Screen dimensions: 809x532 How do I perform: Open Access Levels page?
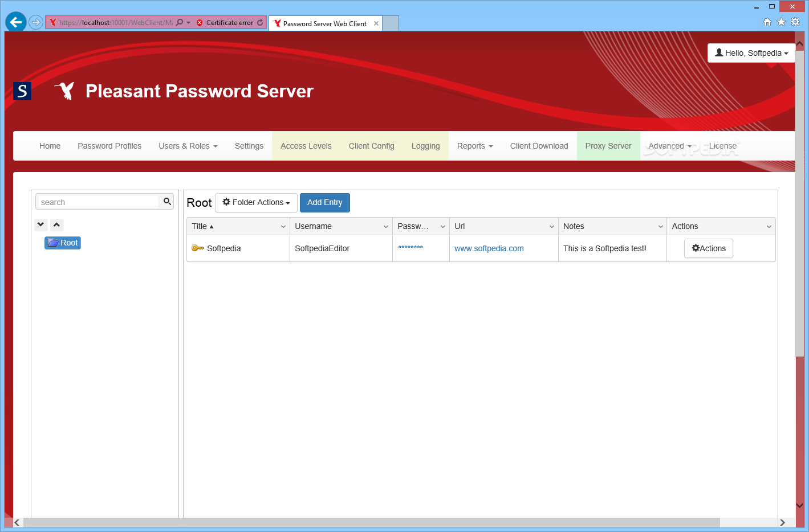pyautogui.click(x=306, y=146)
